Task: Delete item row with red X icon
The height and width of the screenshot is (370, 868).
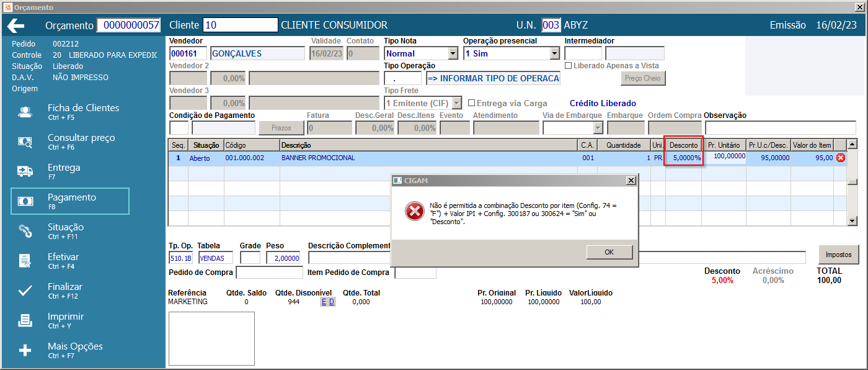Action: click(841, 158)
